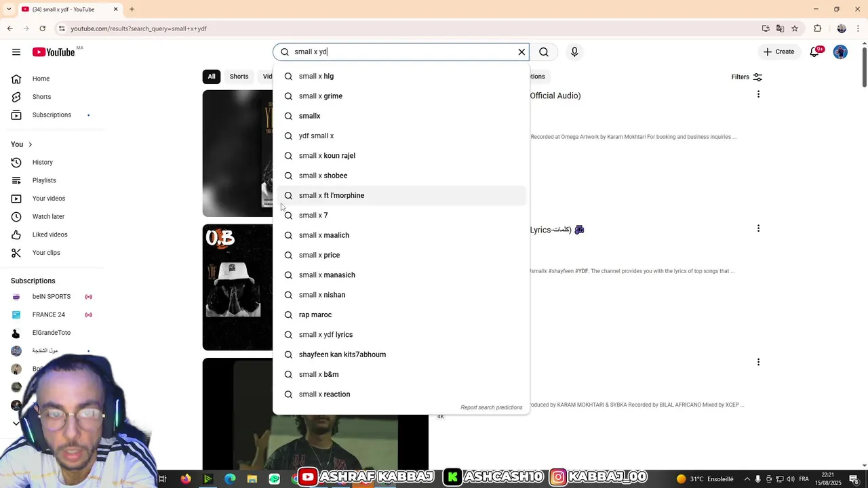Choose suggestion 'small x ft l'morphine'
The height and width of the screenshot is (488, 868).
click(x=401, y=196)
